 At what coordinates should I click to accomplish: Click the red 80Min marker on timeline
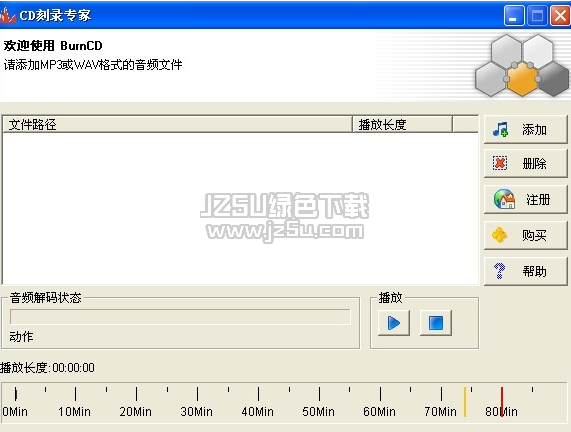502,402
